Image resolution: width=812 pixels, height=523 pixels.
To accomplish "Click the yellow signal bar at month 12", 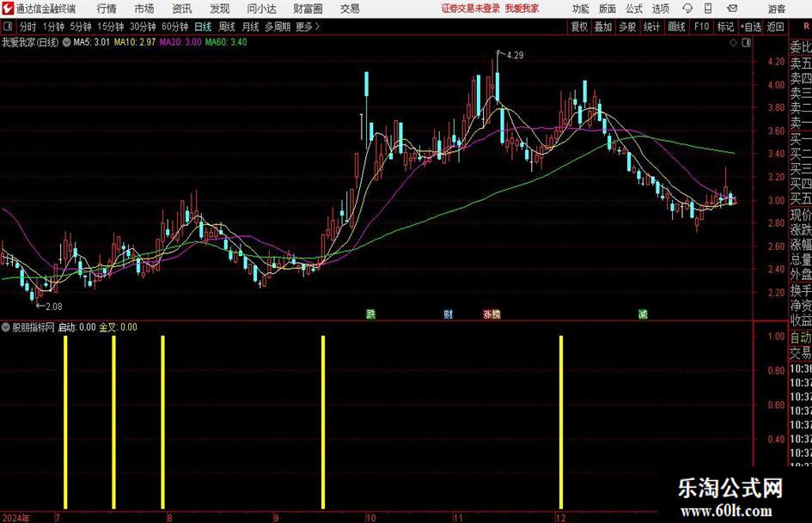I will pos(561,422).
